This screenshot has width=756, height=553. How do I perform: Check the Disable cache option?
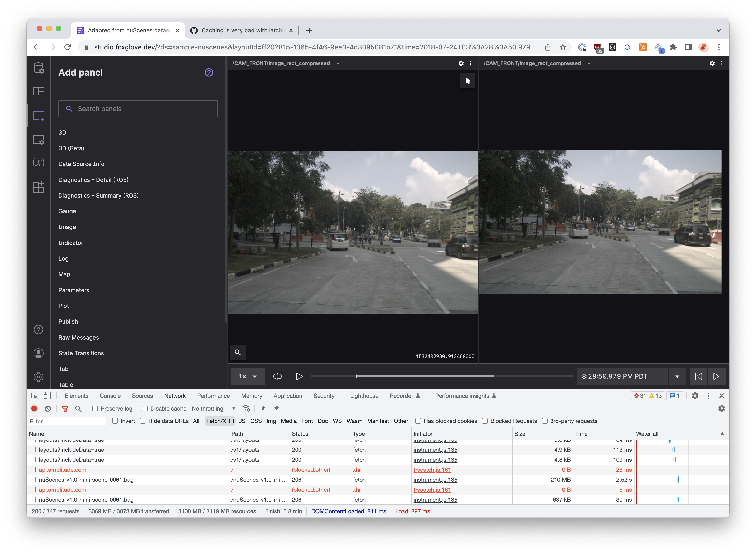(145, 408)
